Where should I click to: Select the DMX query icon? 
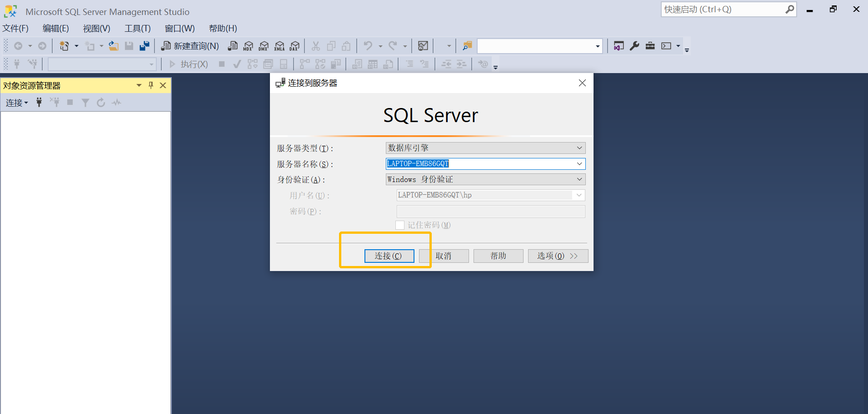(264, 45)
